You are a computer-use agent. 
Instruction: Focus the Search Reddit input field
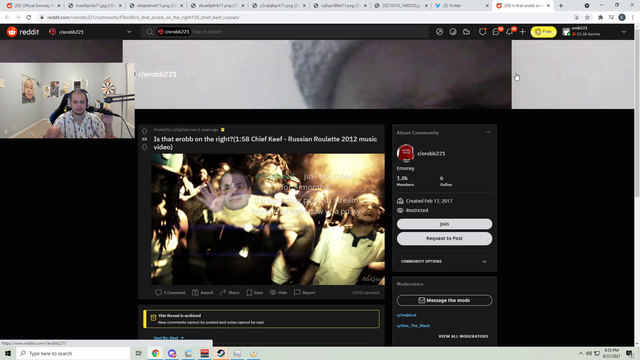(308, 32)
